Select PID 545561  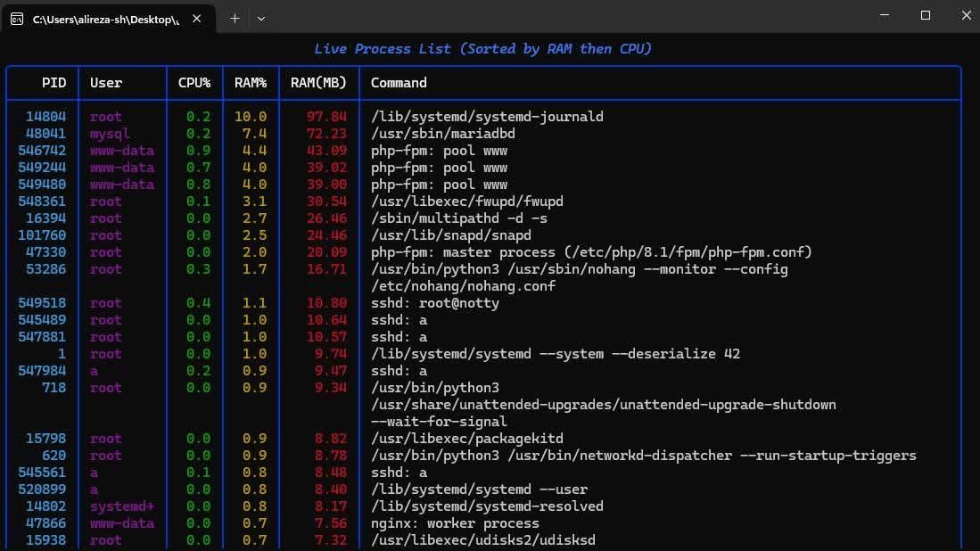[42, 473]
